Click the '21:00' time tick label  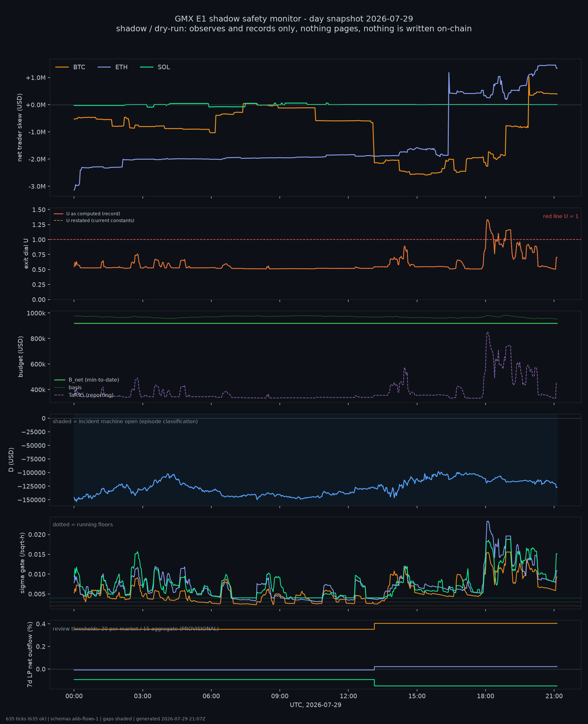click(x=554, y=696)
